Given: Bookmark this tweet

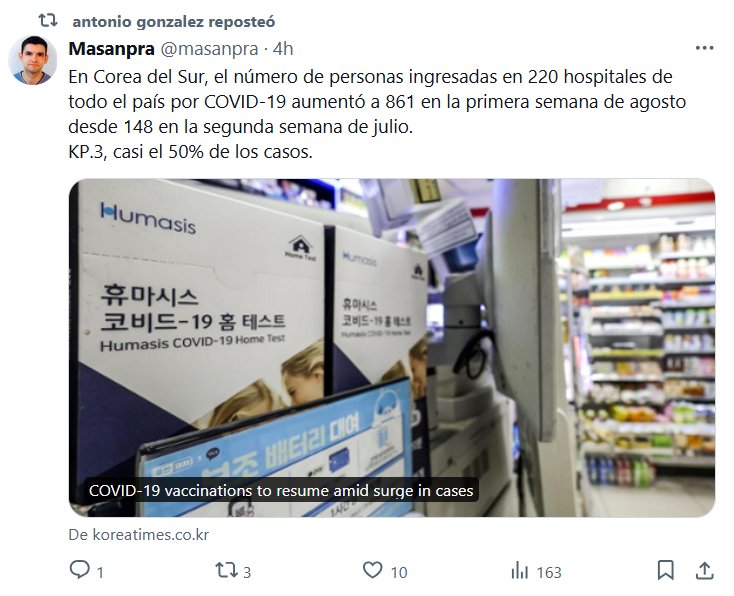Looking at the screenshot, I should (666, 570).
